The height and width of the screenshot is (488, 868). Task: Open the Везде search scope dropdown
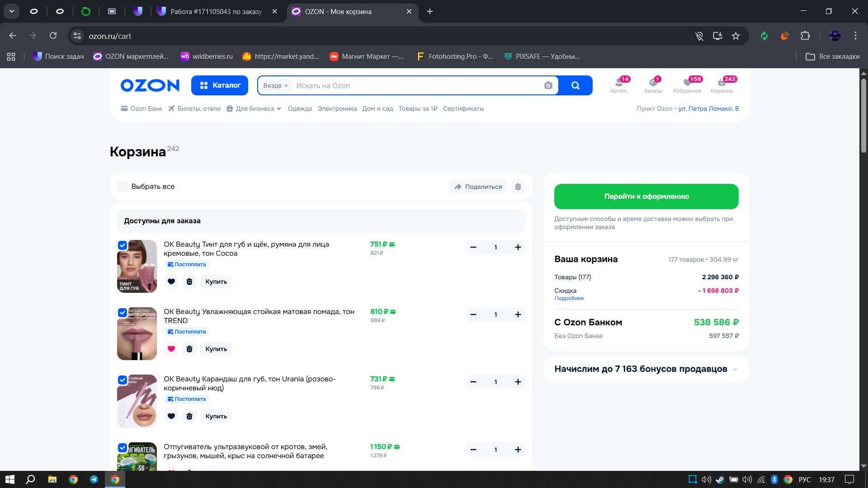pyautogui.click(x=275, y=85)
